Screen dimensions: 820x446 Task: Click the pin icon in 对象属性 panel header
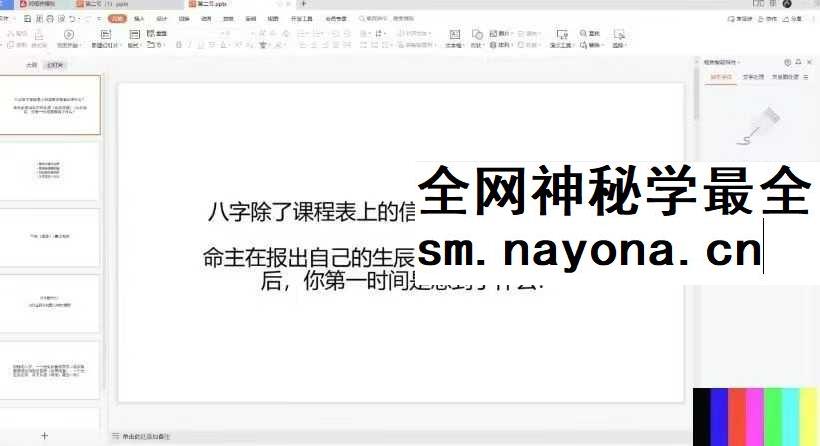coord(799,62)
